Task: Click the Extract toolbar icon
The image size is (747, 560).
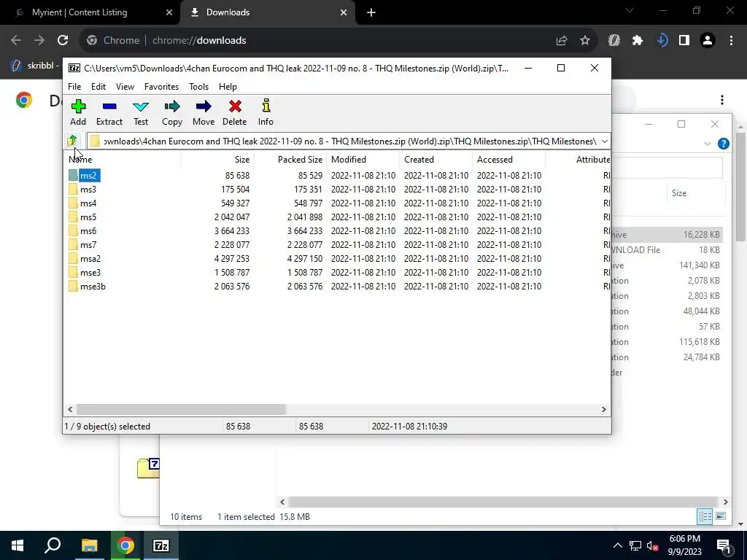Action: coord(109,112)
